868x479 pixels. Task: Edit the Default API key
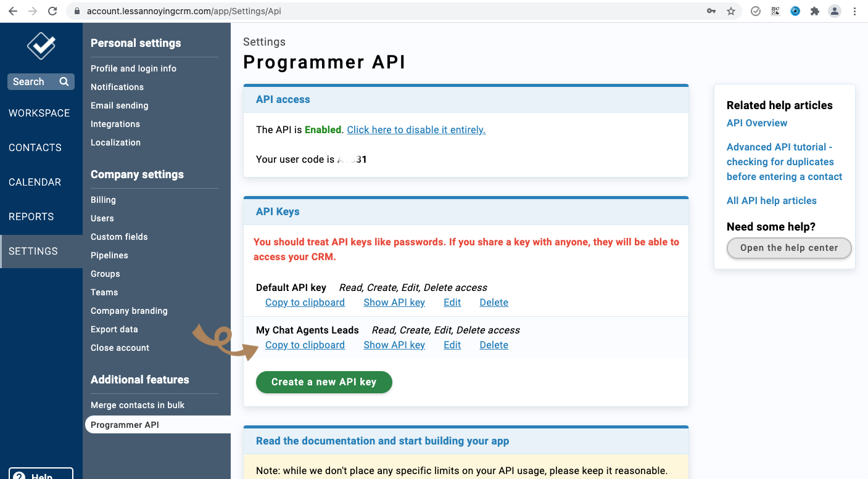tap(452, 302)
